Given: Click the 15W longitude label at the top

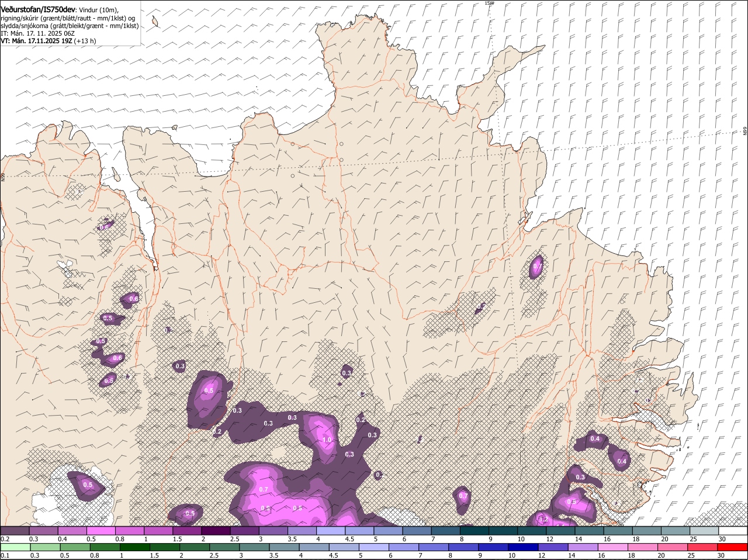Looking at the screenshot, I should (489, 3).
